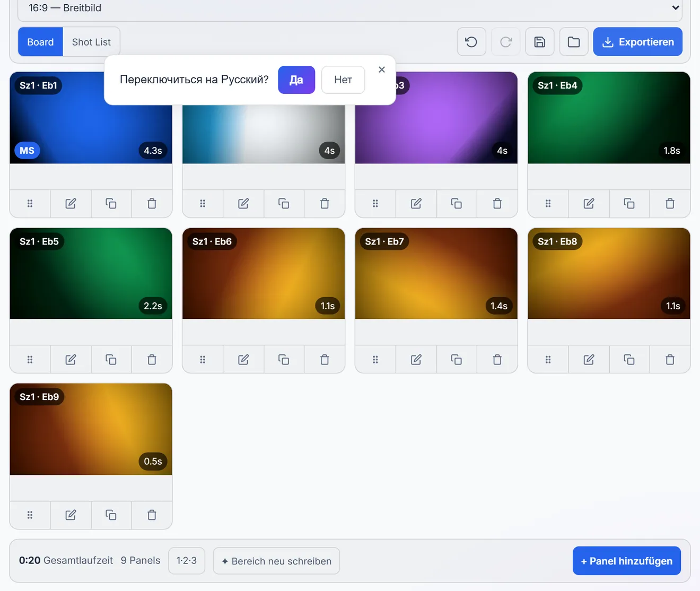Screen dimensions: 700x591
Task: Duplicate panel Sz1 · Eb1
Action: pos(111,204)
